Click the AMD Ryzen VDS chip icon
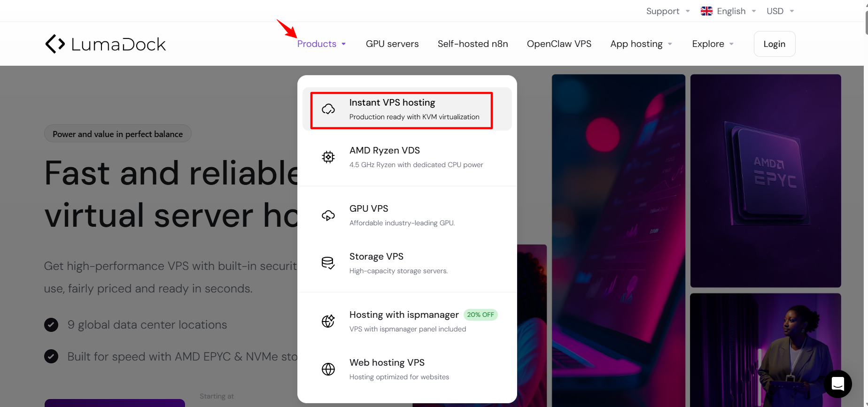This screenshot has width=868, height=407. [x=328, y=157]
